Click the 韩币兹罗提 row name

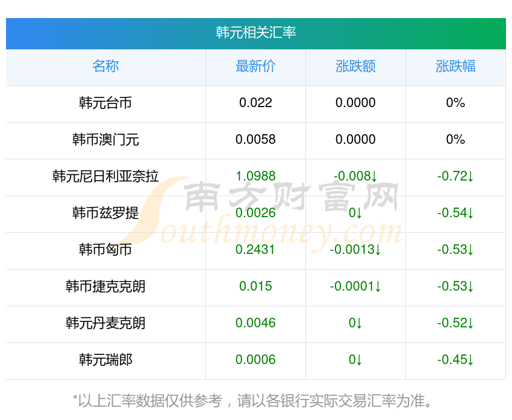(x=105, y=213)
